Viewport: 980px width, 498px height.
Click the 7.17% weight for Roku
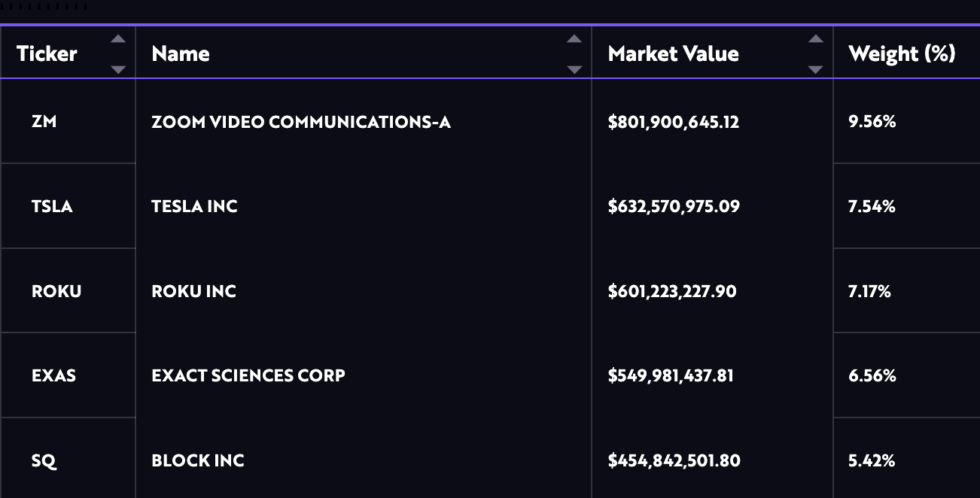869,291
